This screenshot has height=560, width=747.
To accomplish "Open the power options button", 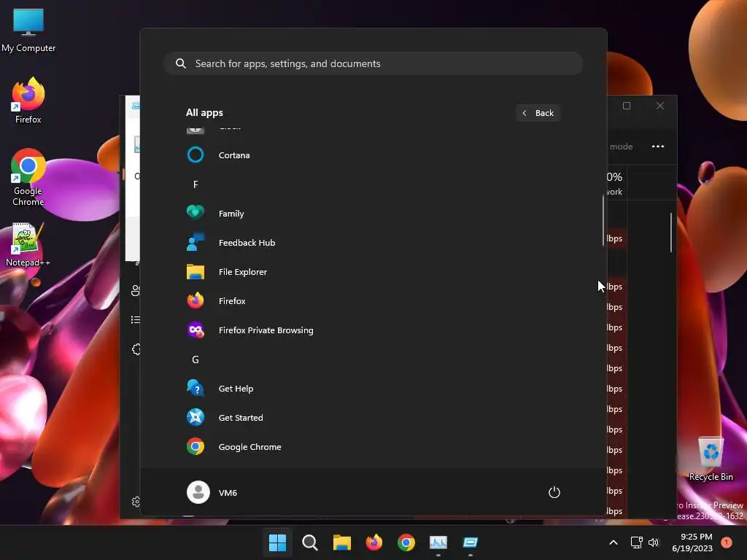I will (554, 492).
